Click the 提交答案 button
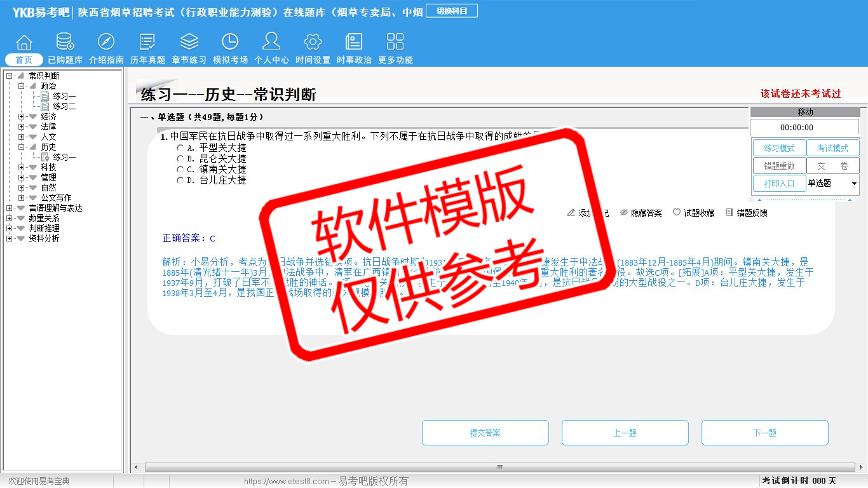Image resolution: width=868 pixels, height=488 pixels. (x=485, y=433)
